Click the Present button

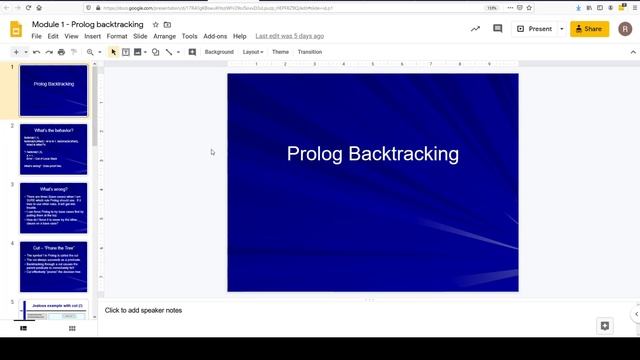tap(534, 29)
